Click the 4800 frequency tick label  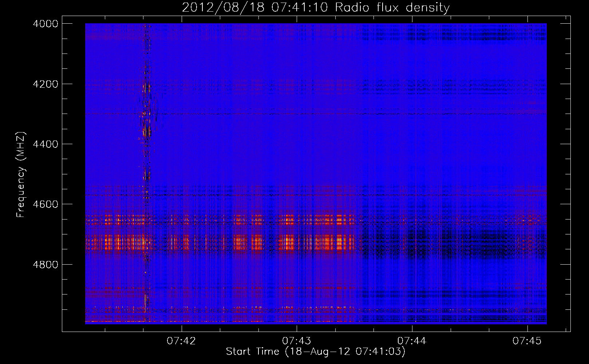point(46,264)
